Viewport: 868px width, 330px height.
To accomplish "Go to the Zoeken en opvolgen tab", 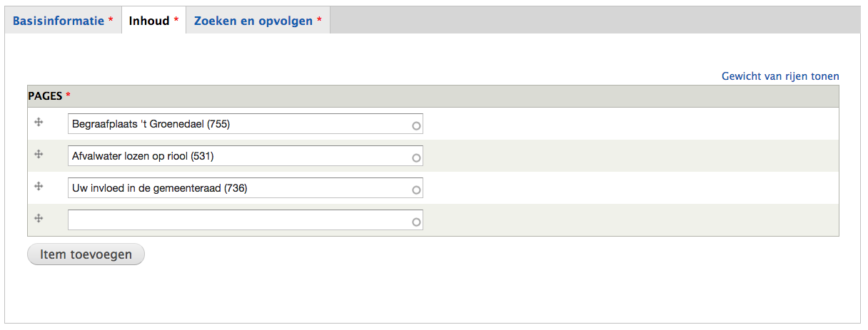I will 258,21.
